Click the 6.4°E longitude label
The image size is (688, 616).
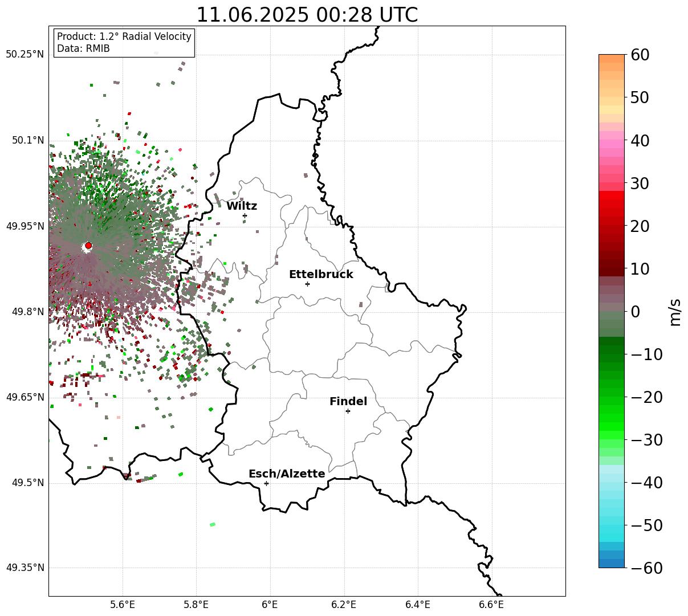pyautogui.click(x=418, y=605)
